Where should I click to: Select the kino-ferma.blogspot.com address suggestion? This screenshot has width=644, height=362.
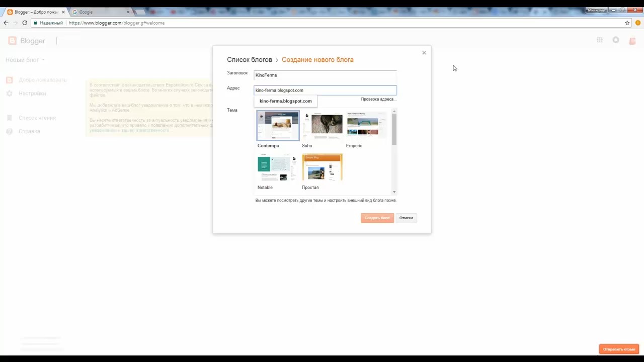click(285, 101)
